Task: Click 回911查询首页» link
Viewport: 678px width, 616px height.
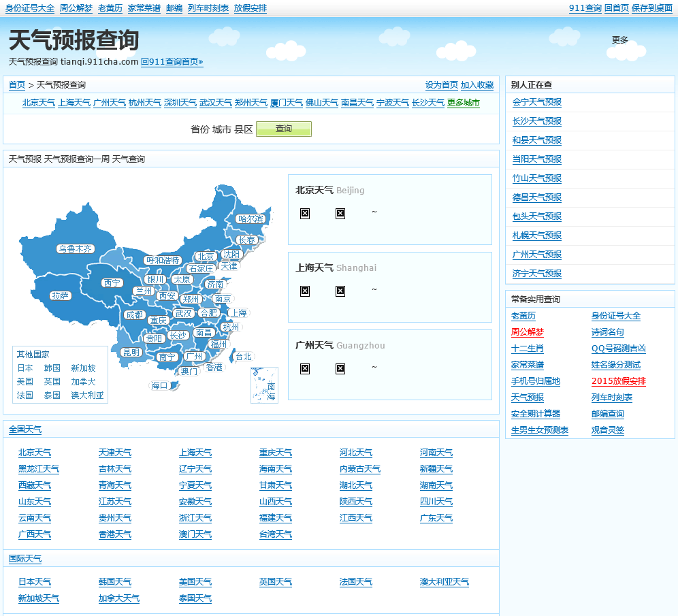Action: pyautogui.click(x=172, y=62)
